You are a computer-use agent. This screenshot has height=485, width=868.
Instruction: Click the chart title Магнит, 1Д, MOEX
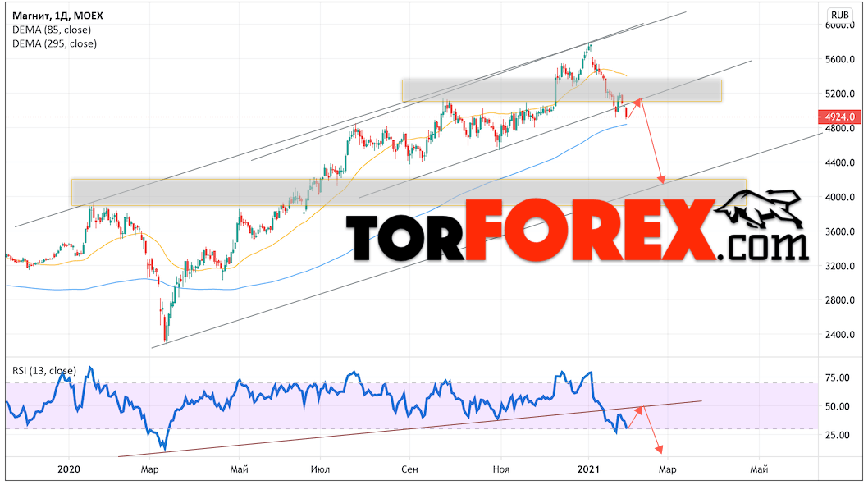pos(57,16)
